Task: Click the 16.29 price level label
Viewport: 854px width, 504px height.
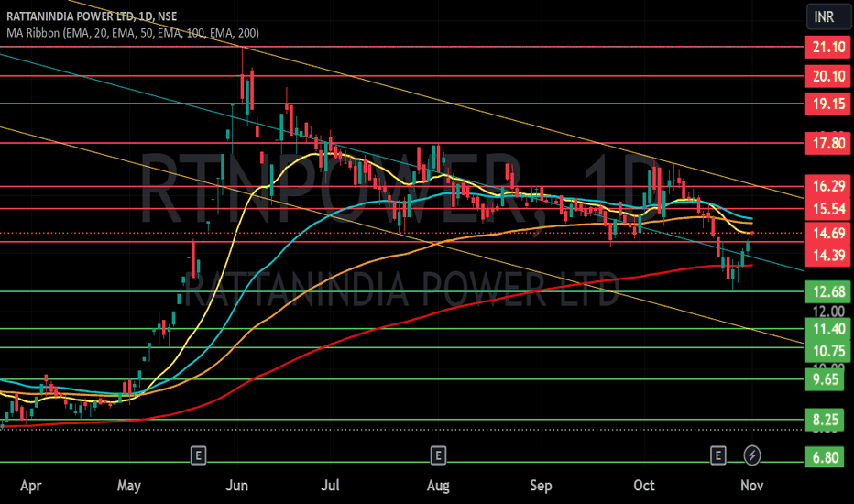Action: click(x=827, y=186)
